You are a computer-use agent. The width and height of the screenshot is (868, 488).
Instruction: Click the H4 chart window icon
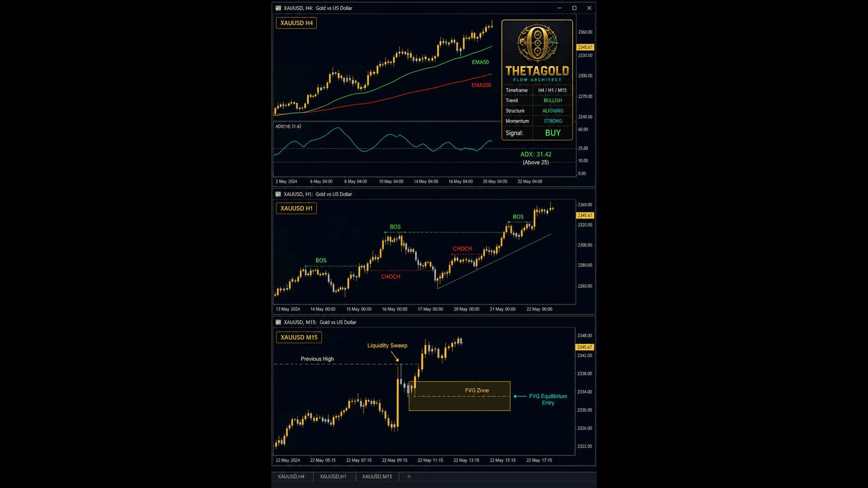(278, 8)
